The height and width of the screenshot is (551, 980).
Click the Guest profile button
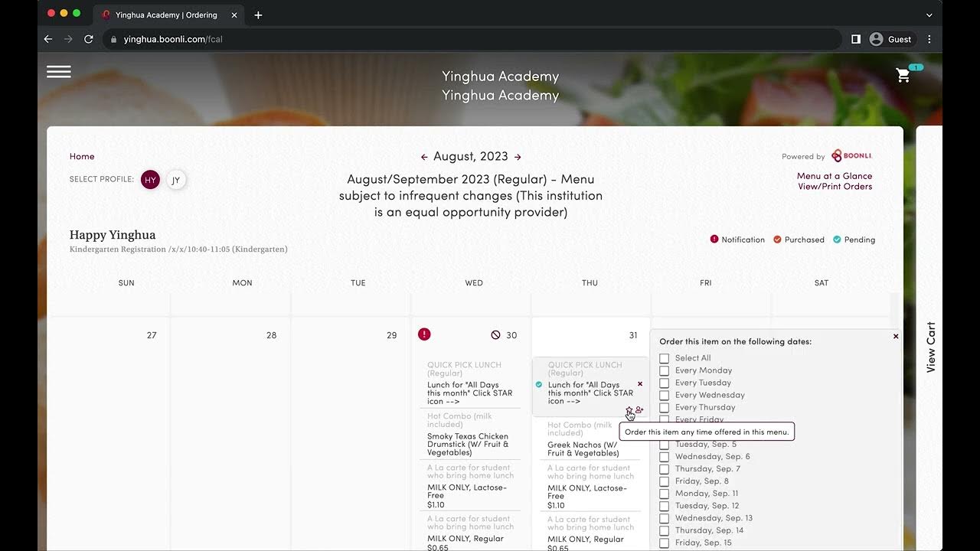coord(891,39)
